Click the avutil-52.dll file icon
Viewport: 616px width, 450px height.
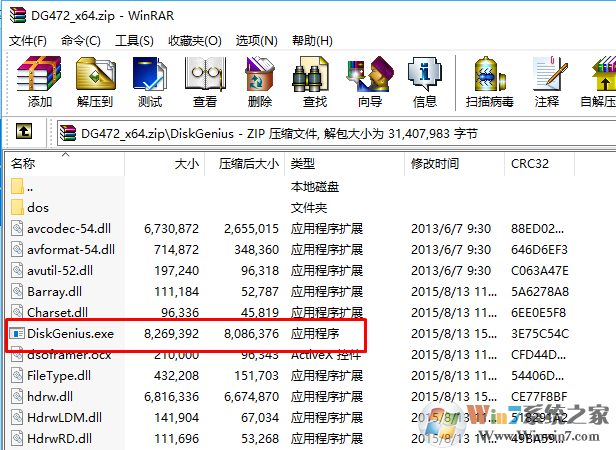(x=17, y=270)
